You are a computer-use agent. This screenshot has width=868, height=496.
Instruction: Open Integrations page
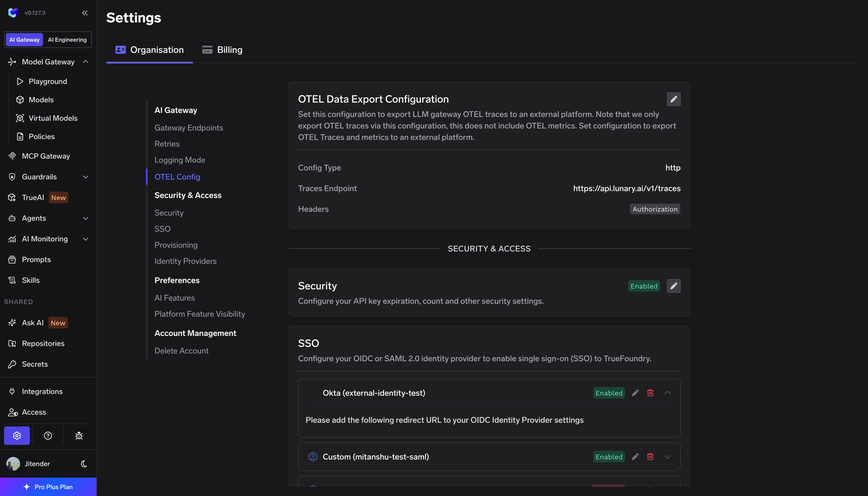pos(42,391)
